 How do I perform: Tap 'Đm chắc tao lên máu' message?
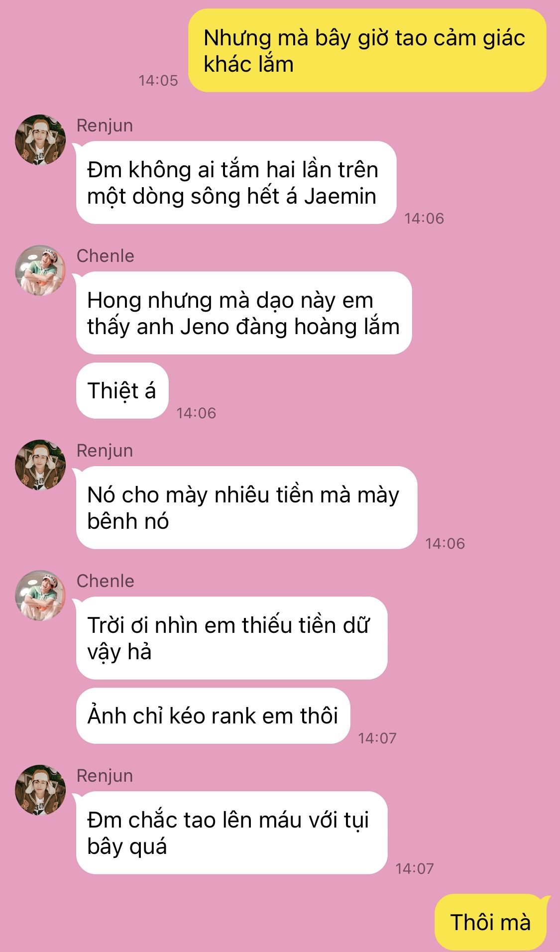231,833
